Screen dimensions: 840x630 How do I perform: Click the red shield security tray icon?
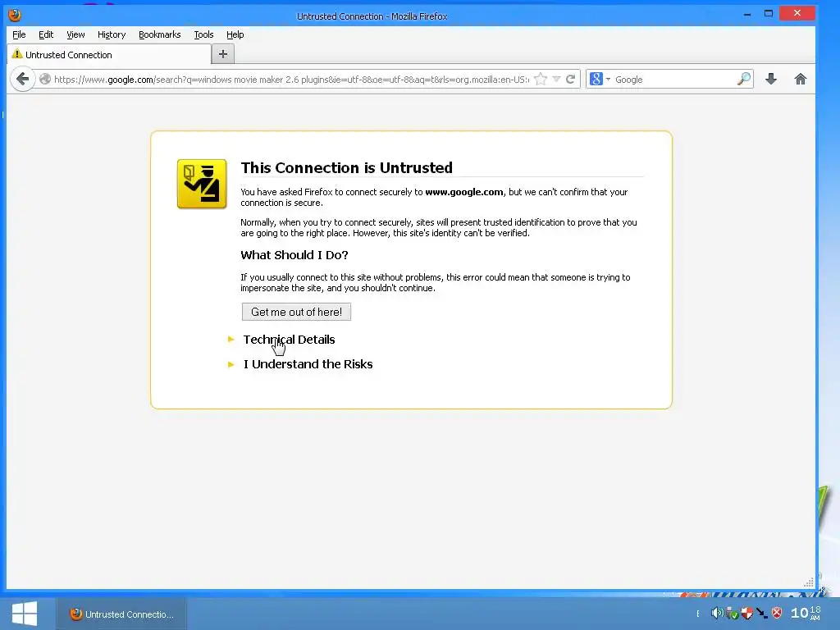tap(746, 612)
